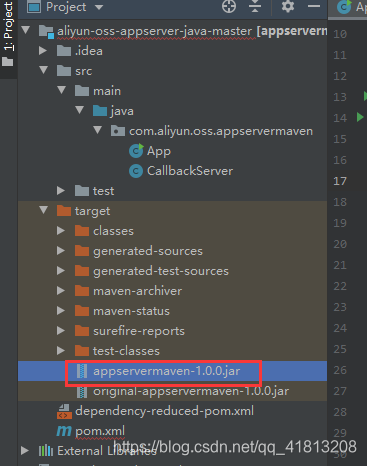
Task: Click the original-appservermaven-1.0.0.jar archive icon
Action: [x=82, y=392]
